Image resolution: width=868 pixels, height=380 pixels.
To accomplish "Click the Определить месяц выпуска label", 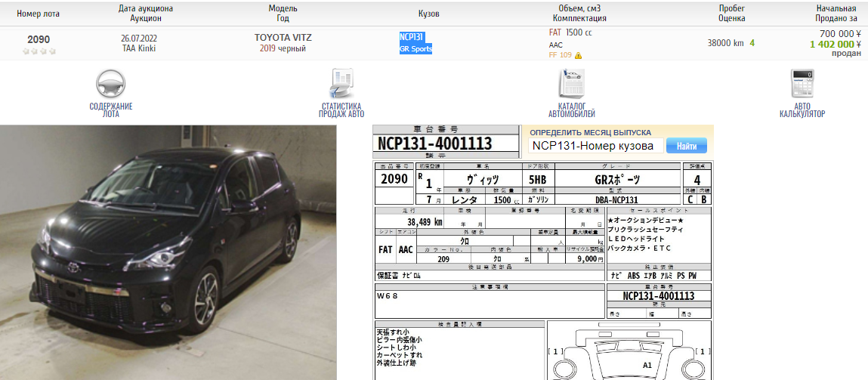I will point(591,132).
